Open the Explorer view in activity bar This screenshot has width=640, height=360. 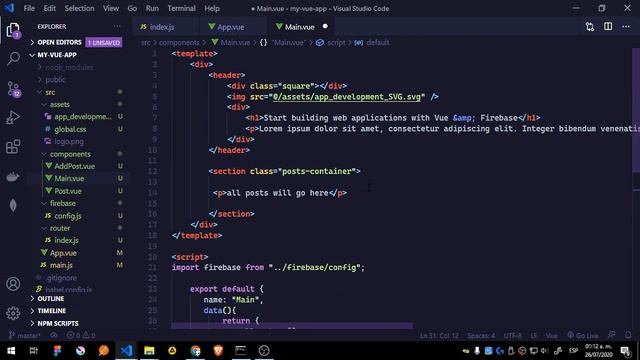[x=13, y=31]
